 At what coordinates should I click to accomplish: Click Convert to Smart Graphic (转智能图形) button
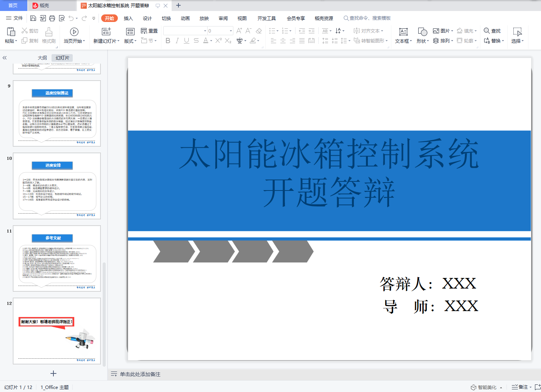tap(371, 41)
